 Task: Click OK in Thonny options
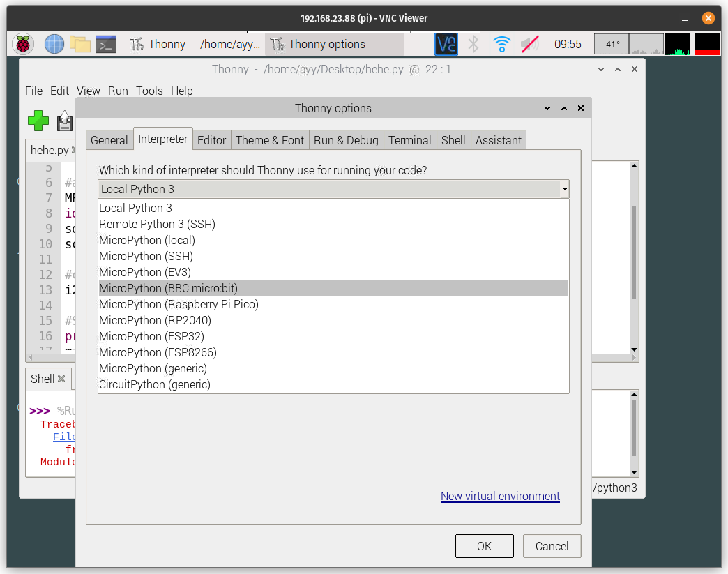tap(484, 546)
